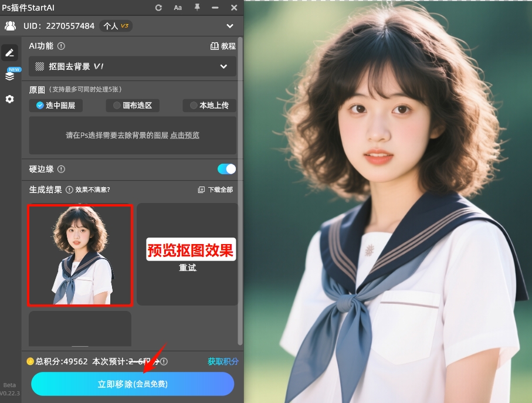Click the 立即移除(会员免费) button
Screen dimensions: 532x403
click(133, 384)
